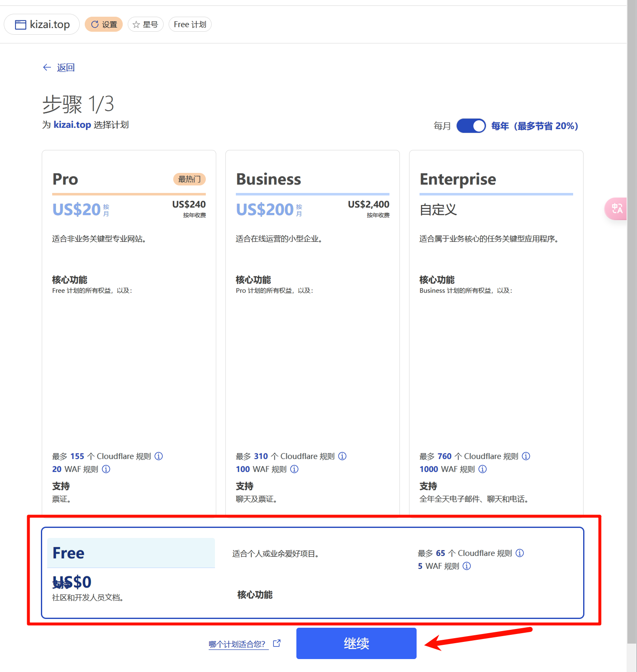Screen dimensions: 637x672
Task: Click Pro 计划的所有权益 text in Business
Action: [274, 291]
